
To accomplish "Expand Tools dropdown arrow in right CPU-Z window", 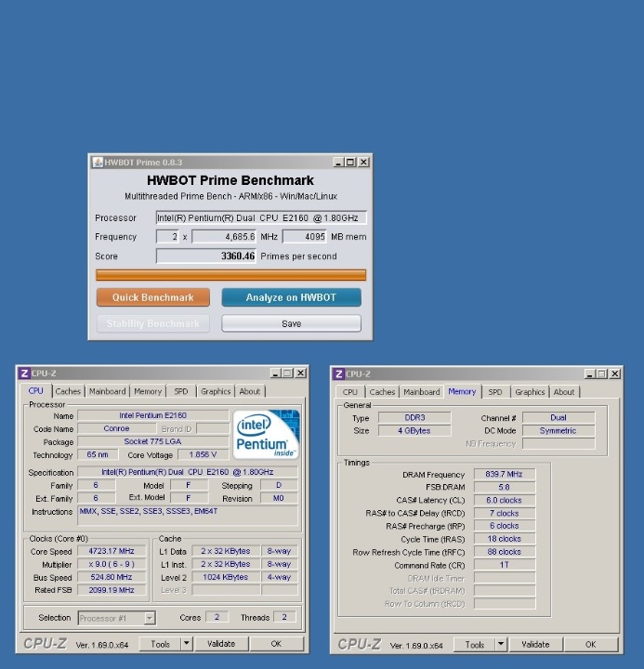I will pos(501,645).
